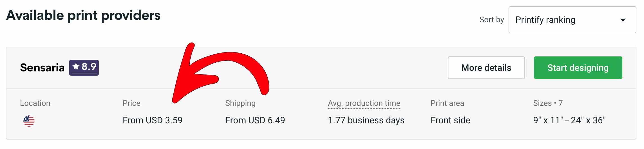644x149 pixels.
Task: Click the US flag location icon
Action: pos(29,121)
